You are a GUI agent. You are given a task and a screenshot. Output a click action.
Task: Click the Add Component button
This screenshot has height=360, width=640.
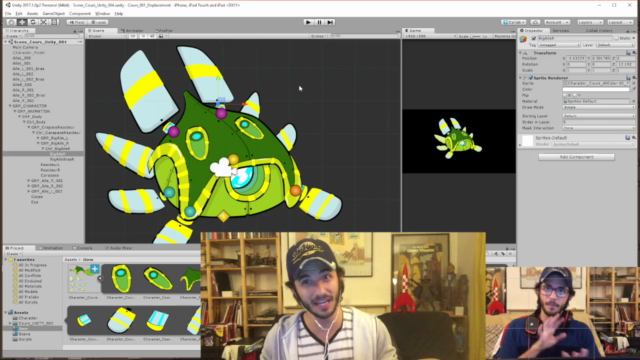576,157
